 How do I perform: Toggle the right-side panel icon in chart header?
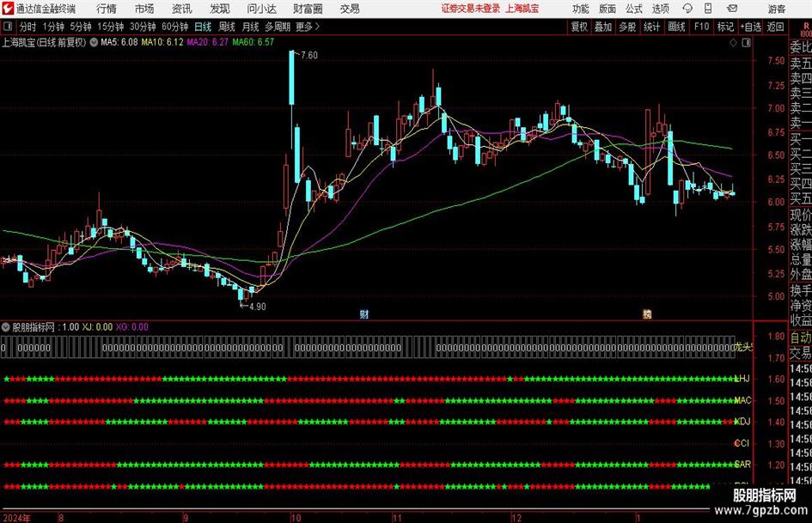pos(746,43)
